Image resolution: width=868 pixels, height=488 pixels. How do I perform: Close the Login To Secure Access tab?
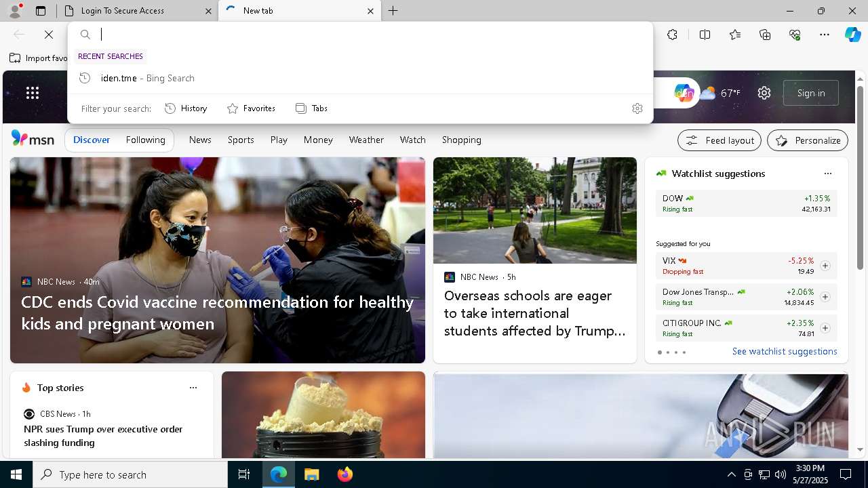(208, 11)
